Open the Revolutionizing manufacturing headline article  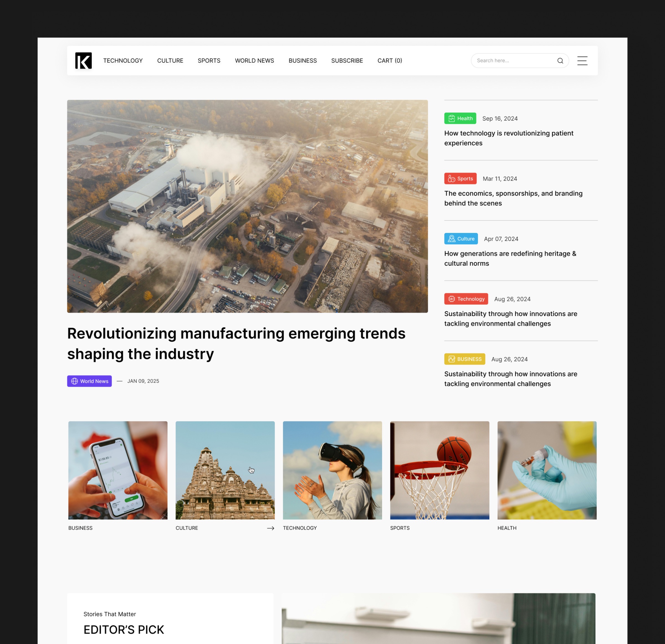coord(236,343)
